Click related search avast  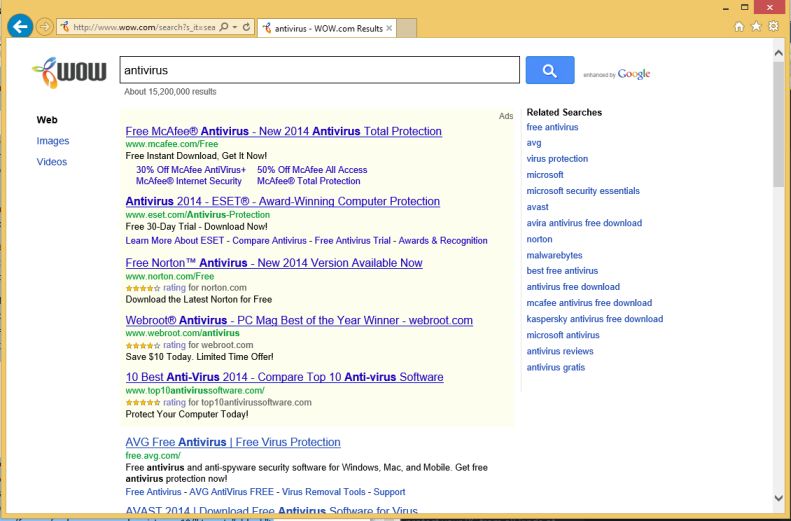pyautogui.click(x=537, y=207)
